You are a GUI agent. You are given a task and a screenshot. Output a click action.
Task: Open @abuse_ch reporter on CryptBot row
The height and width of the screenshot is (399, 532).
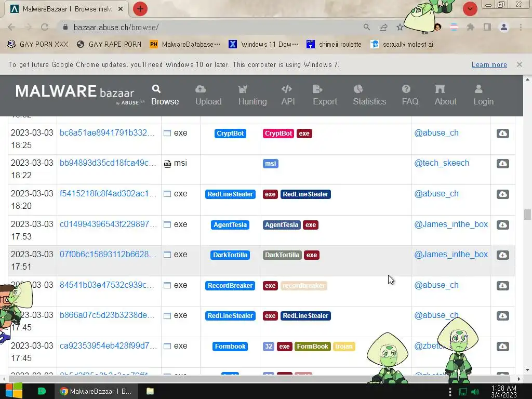pyautogui.click(x=436, y=132)
